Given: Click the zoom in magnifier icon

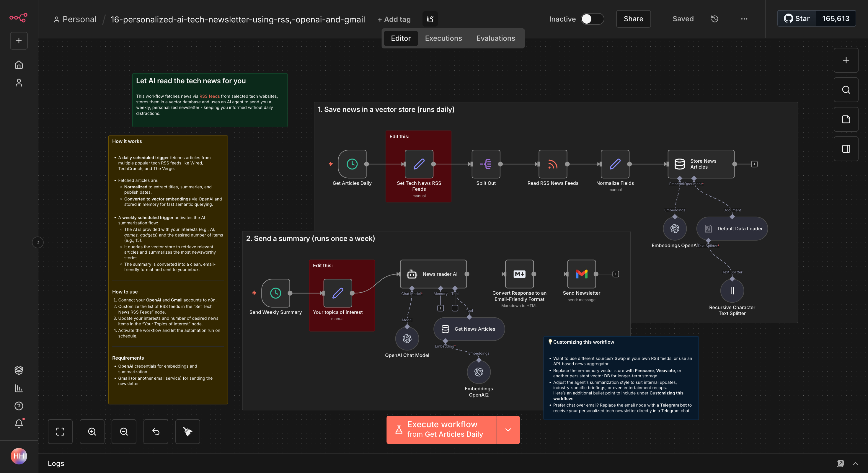Looking at the screenshot, I should point(92,432).
